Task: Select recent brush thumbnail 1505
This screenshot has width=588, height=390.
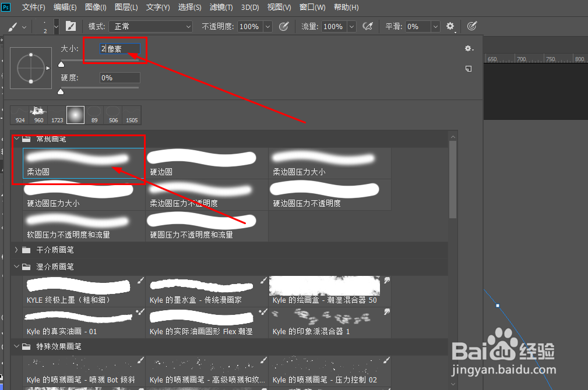Action: click(x=132, y=115)
